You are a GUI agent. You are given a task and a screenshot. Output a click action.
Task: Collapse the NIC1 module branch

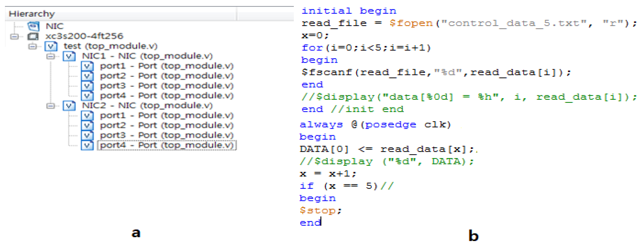[x=50, y=57]
